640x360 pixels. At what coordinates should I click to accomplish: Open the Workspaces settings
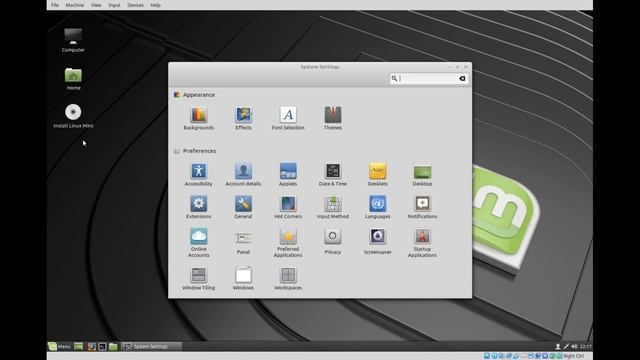[x=288, y=278]
